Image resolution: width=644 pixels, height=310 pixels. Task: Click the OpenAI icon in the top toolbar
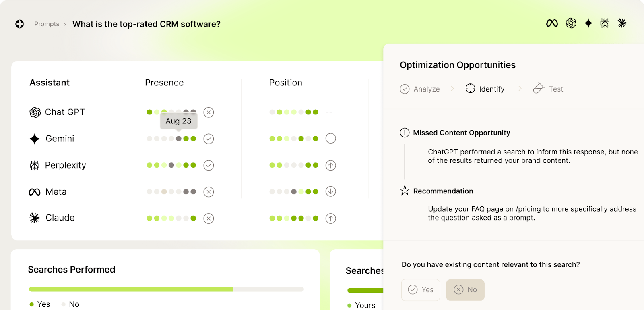point(571,23)
